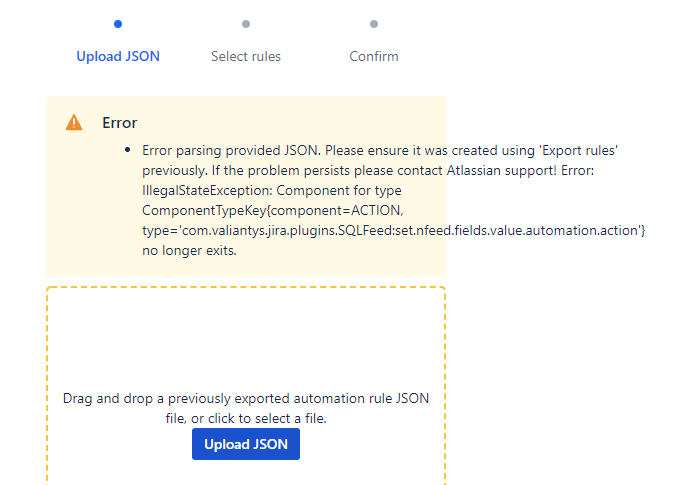Click the blue Upload JSON step dot
This screenshot has width=674, height=485.
pos(118,24)
